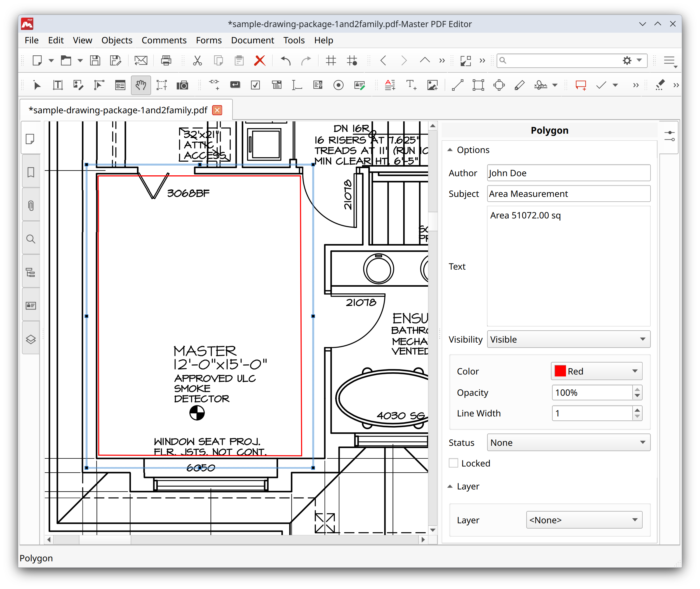Select the Pencil tool

click(x=520, y=85)
